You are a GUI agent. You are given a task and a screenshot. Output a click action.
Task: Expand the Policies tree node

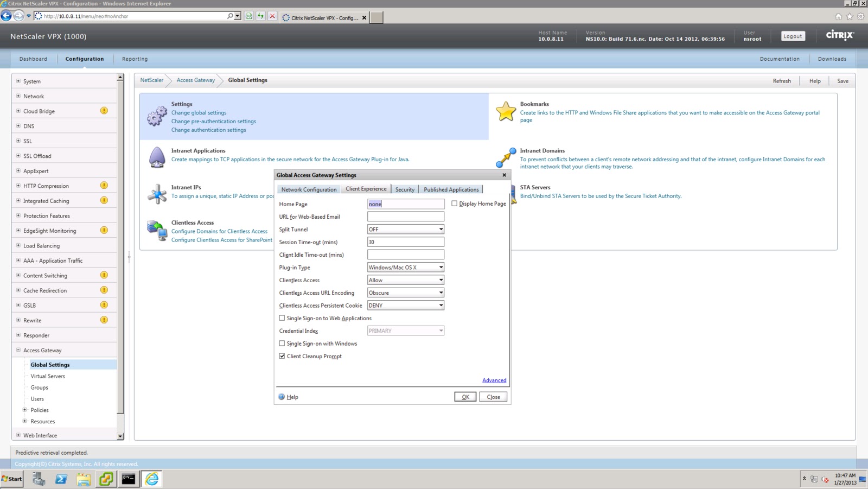coord(25,410)
